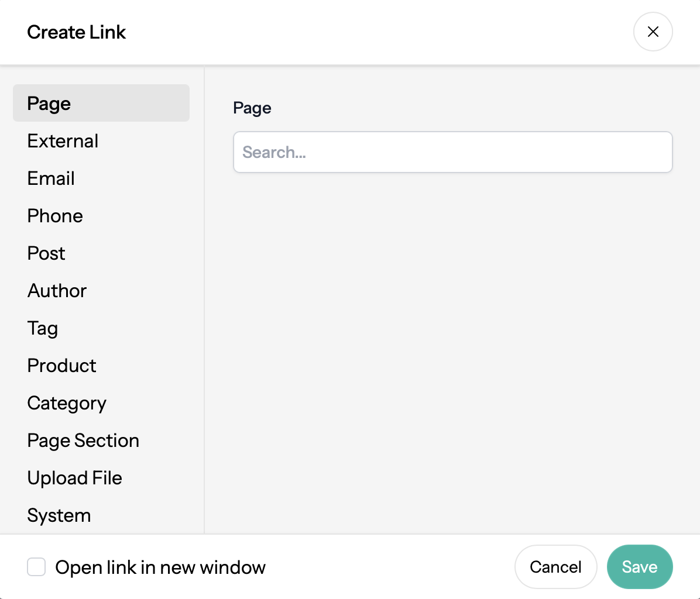Click the Page panel heading
The height and width of the screenshot is (599, 700).
coord(252,108)
